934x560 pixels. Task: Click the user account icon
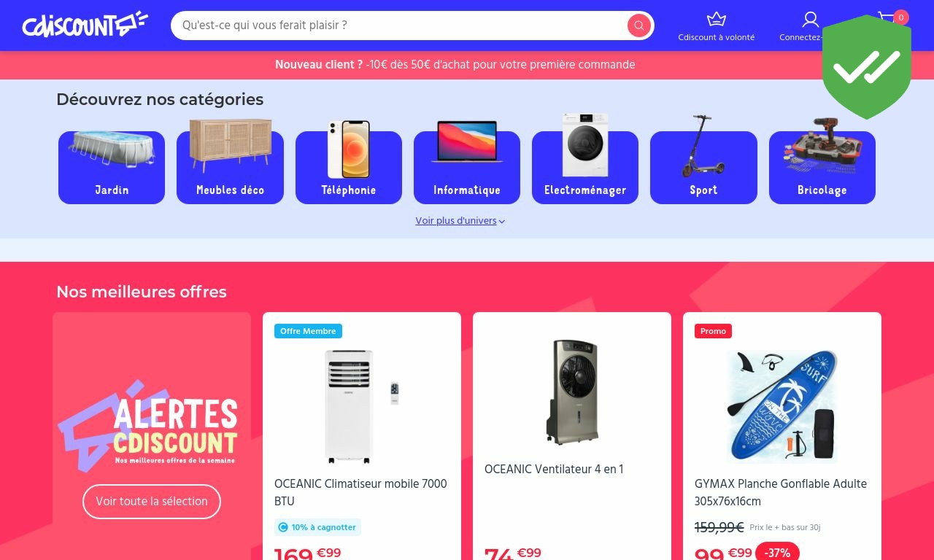(x=810, y=20)
